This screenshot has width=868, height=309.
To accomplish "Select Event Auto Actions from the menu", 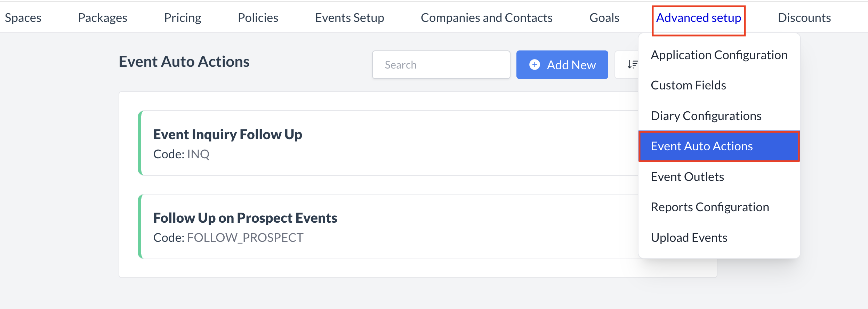I will point(702,146).
